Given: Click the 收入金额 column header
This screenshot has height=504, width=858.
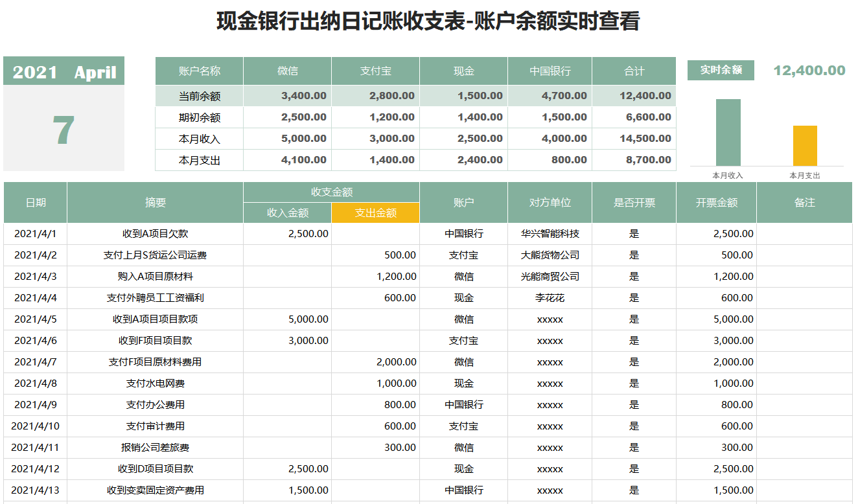Looking at the screenshot, I should pyautogui.click(x=287, y=212).
